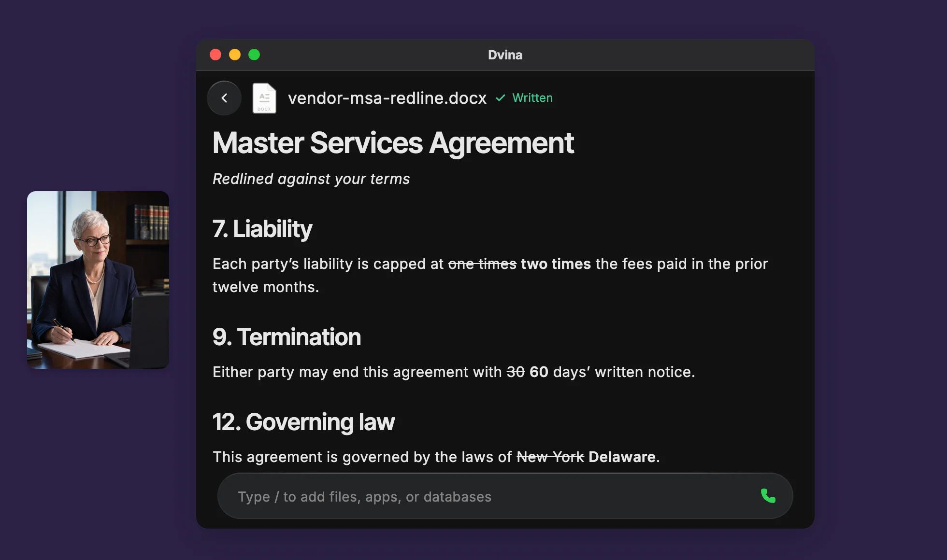
Task: Go back using the chevron button
Action: (x=224, y=98)
